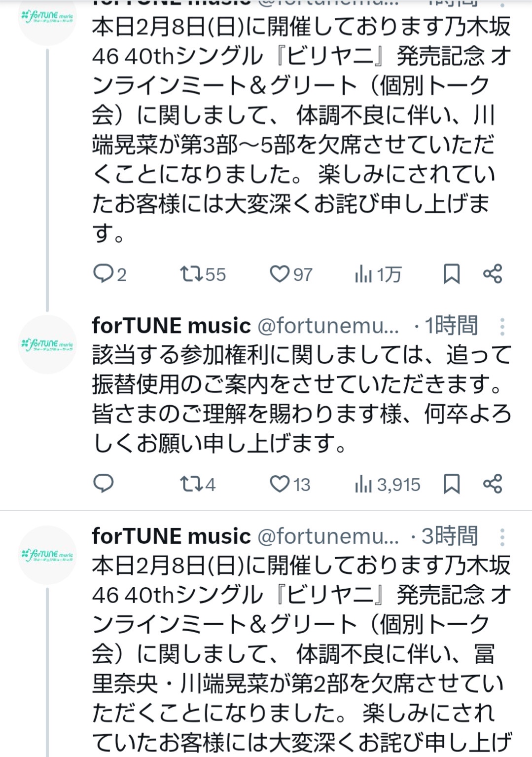The width and height of the screenshot is (532, 757).
Task: Open forTUNE music profile from 3時間 tweet
Action: 171,536
